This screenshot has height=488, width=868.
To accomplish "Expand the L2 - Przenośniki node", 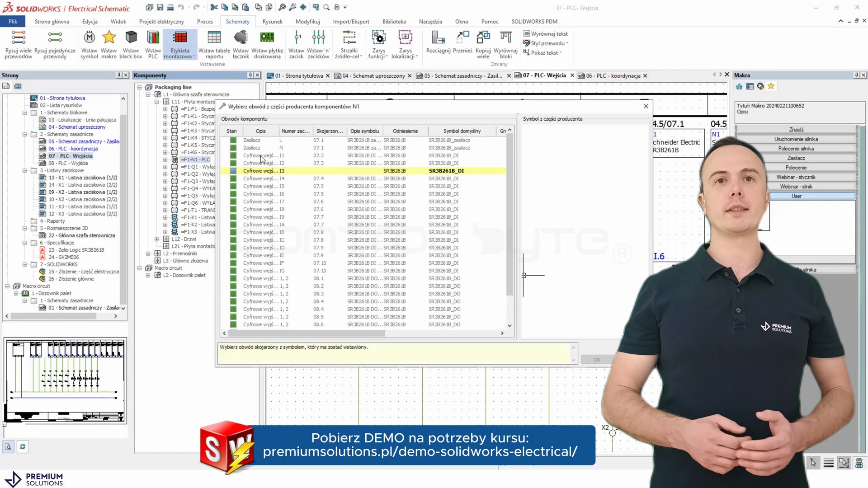I will click(148, 253).
